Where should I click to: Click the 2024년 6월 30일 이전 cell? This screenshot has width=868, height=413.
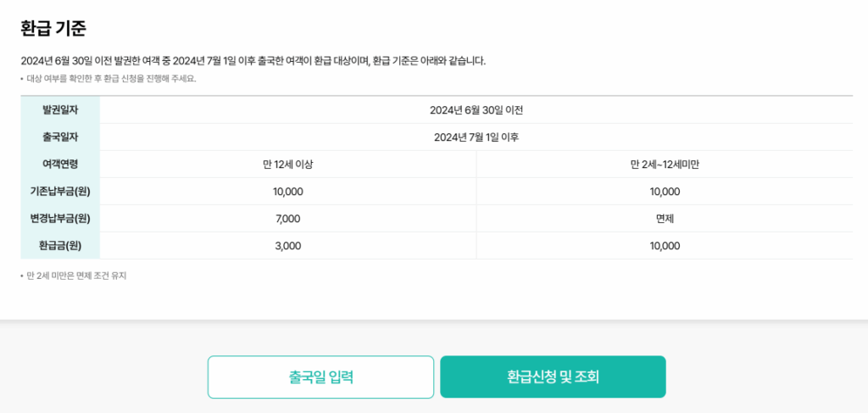click(476, 110)
